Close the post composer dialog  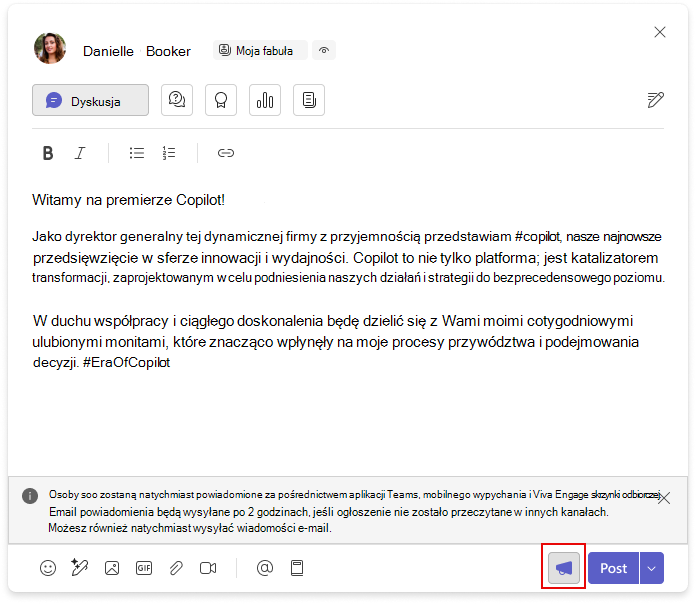(x=660, y=32)
